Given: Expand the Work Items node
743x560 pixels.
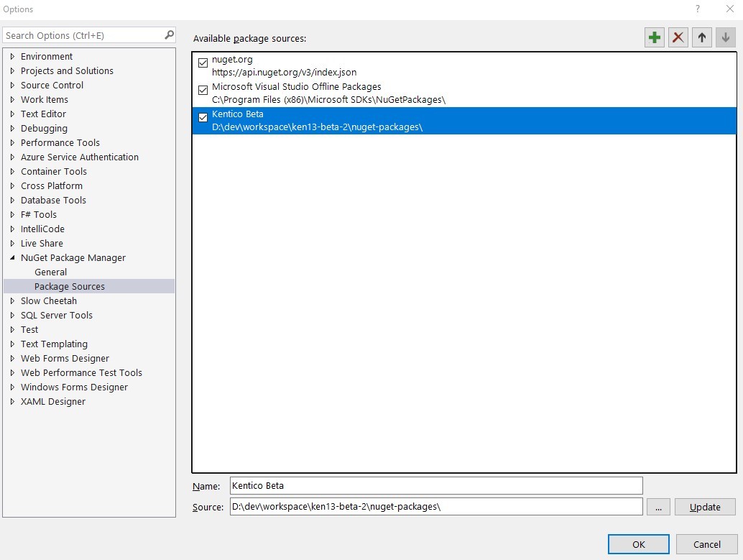Looking at the screenshot, I should (x=12, y=100).
